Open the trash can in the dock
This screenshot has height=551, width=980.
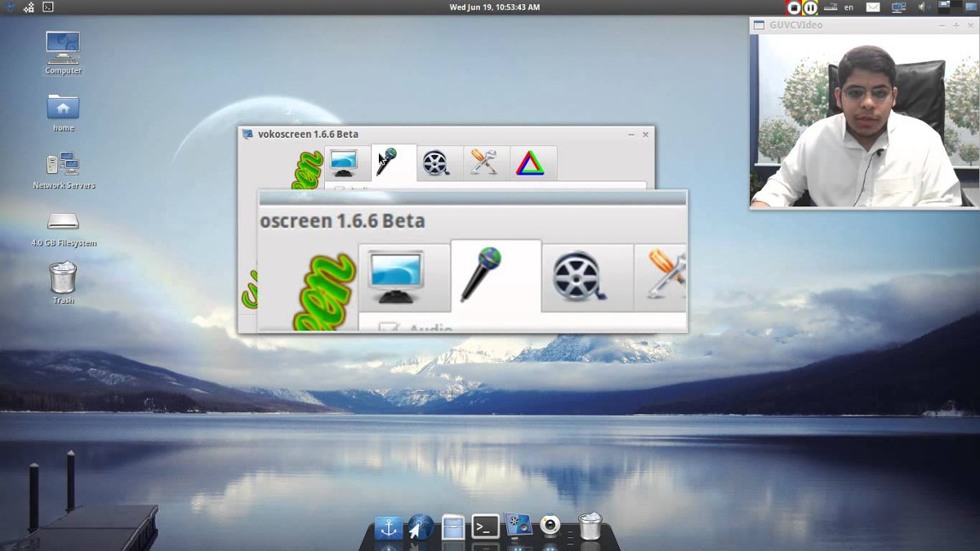pyautogui.click(x=590, y=526)
